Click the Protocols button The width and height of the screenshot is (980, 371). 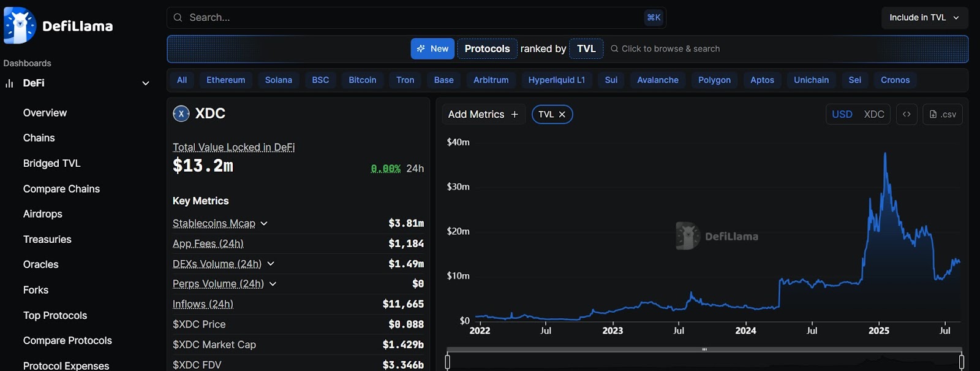point(487,49)
